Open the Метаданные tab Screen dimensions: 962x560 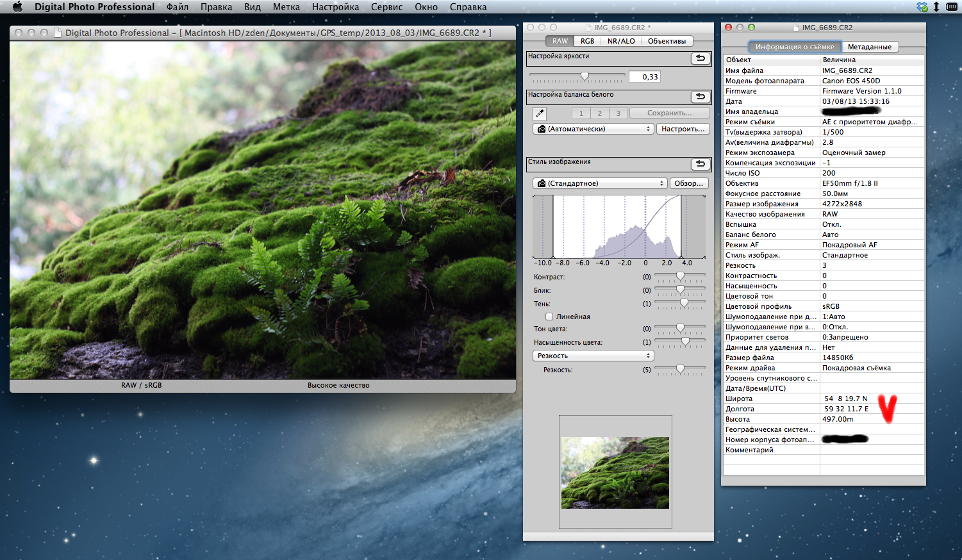pos(869,47)
